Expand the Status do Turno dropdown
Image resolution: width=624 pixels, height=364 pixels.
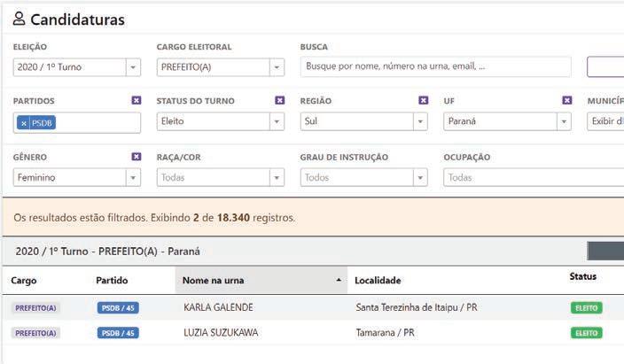(x=277, y=122)
